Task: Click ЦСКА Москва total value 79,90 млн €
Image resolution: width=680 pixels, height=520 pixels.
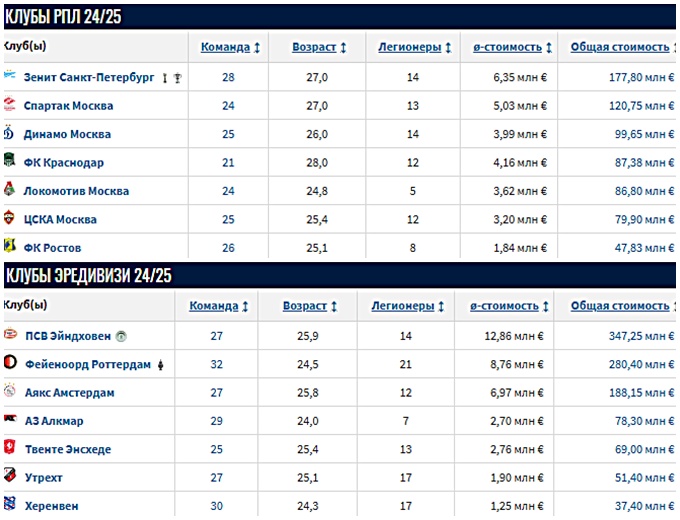Action: point(644,219)
